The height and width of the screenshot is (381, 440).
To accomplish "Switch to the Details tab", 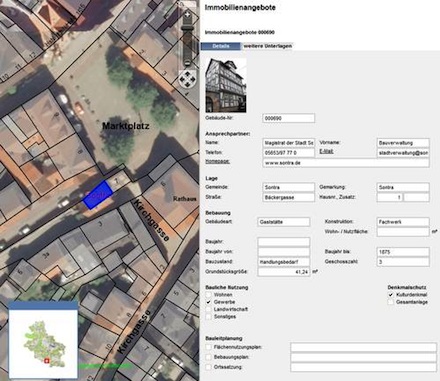I will [x=220, y=46].
